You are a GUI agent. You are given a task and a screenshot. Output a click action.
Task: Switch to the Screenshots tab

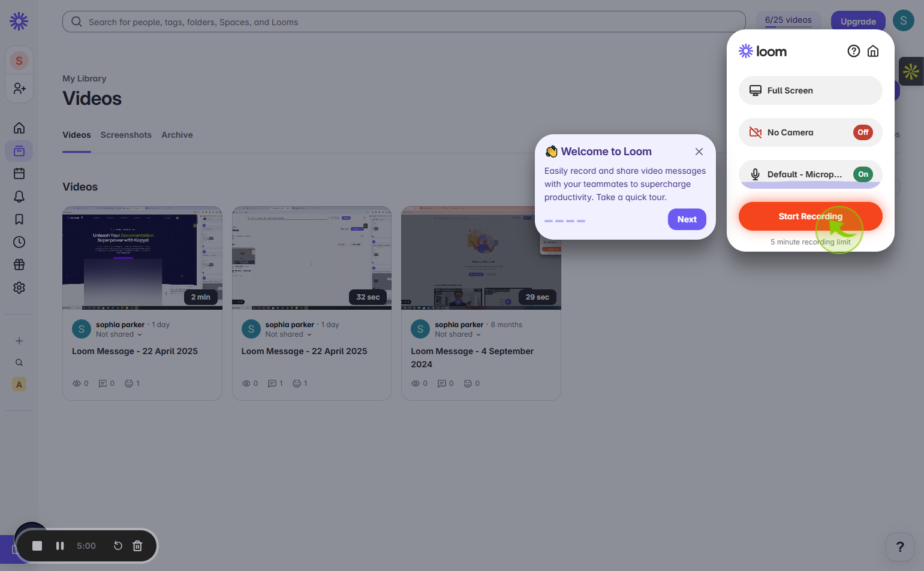[126, 135]
